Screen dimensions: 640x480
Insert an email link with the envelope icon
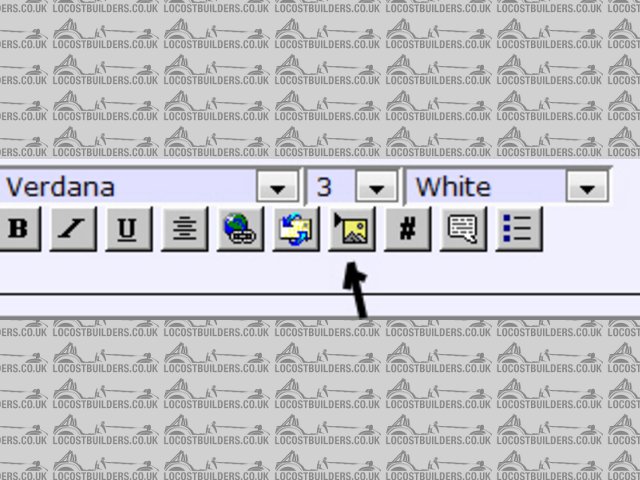[296, 229]
